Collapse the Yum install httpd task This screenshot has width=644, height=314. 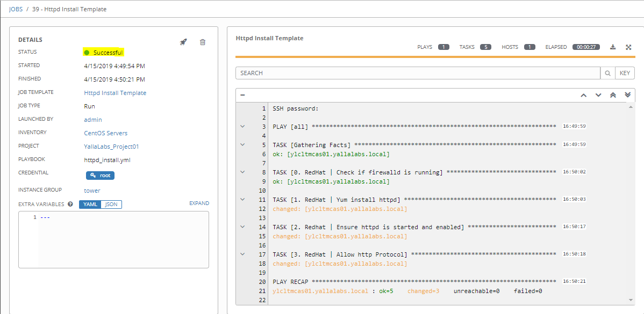[242, 199]
